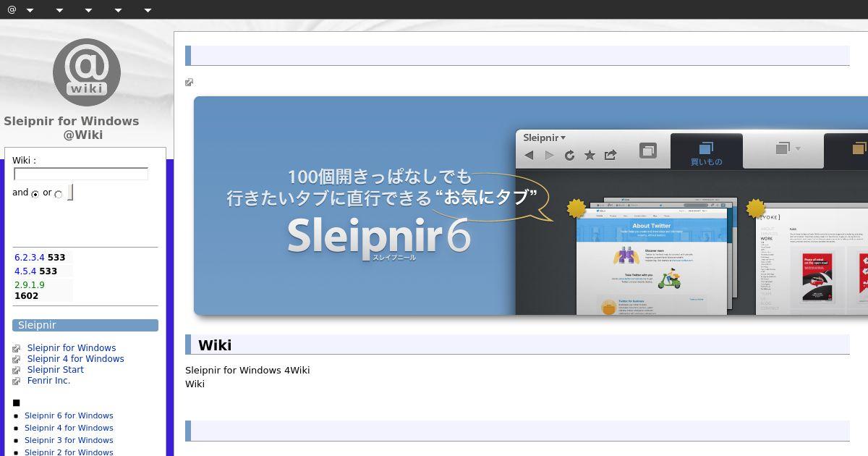Image resolution: width=868 pixels, height=456 pixels.
Task: Click the 'Wiki' section heading
Action: 215,345
